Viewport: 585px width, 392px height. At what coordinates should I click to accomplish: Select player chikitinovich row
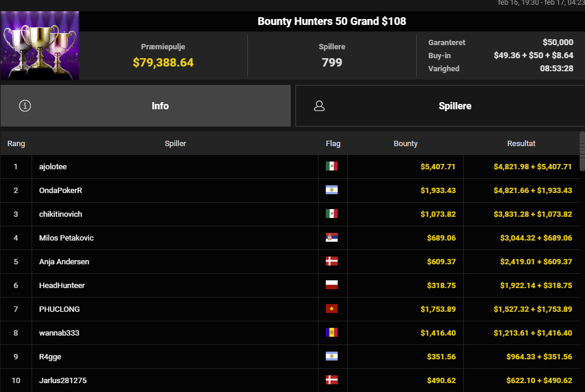click(x=61, y=214)
